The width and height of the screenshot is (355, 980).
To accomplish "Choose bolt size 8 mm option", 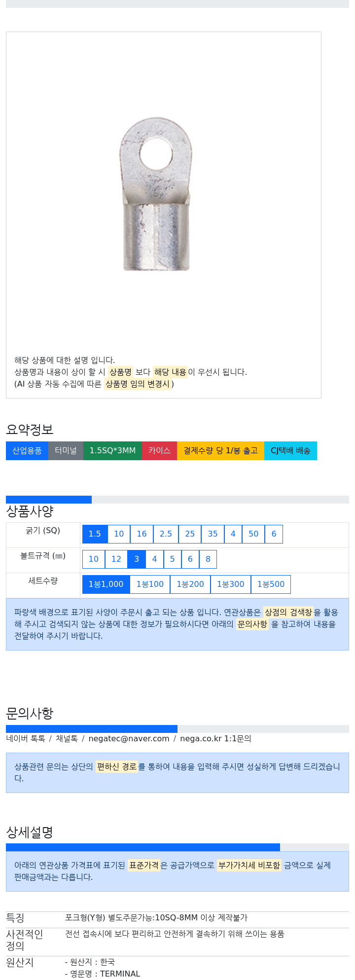I will pos(208,559).
